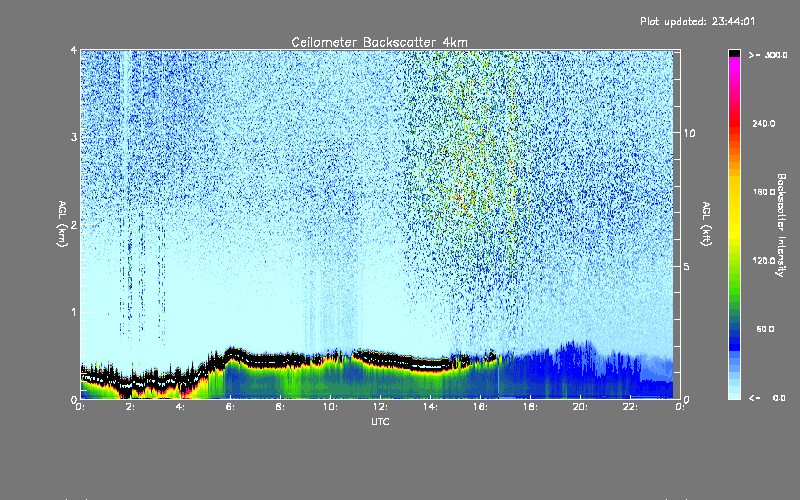Click the '12:' UTC hour tick label
This screenshot has width=800, height=500.
tap(380, 407)
